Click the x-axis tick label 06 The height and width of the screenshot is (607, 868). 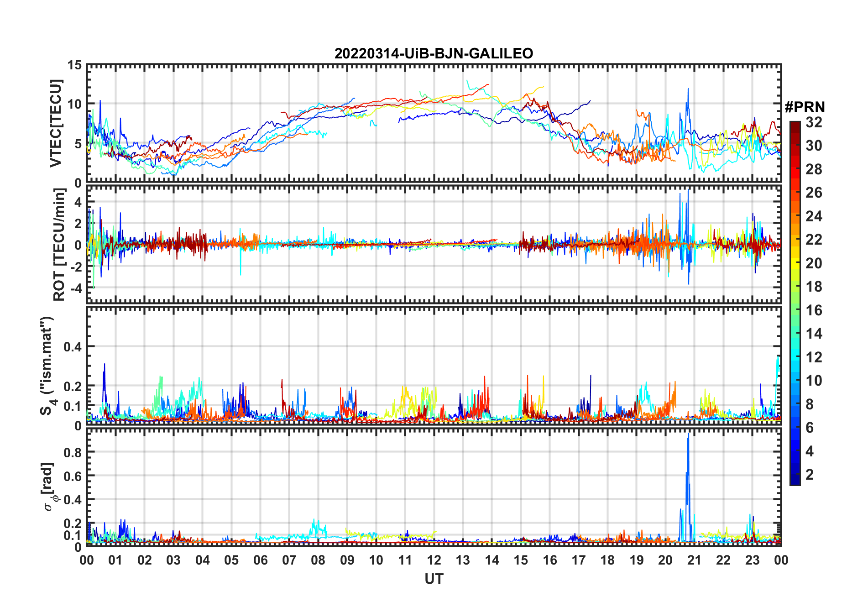tap(260, 560)
